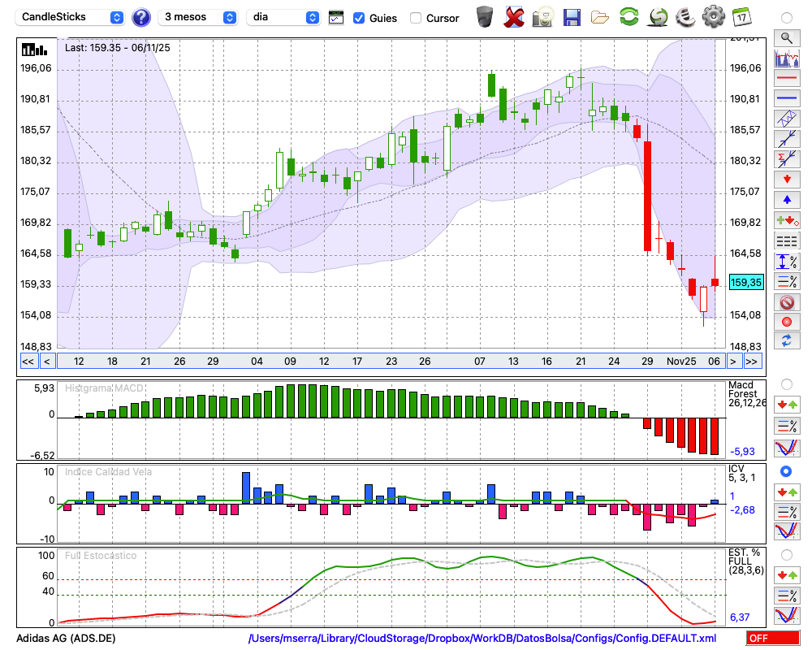The height and width of the screenshot is (650, 812).
Task: Click the red down arrow marker tool
Action: [x=787, y=180]
